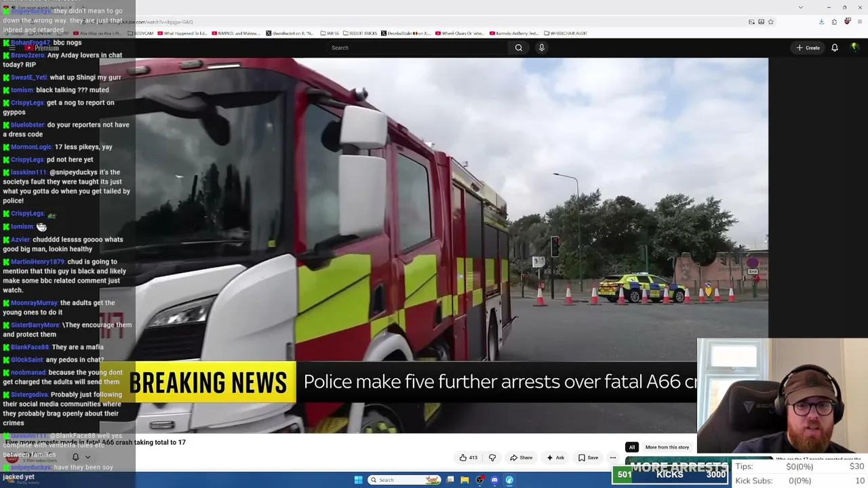Open Windows Start menu
Image resolution: width=868 pixels, height=488 pixels.
pyautogui.click(x=358, y=480)
